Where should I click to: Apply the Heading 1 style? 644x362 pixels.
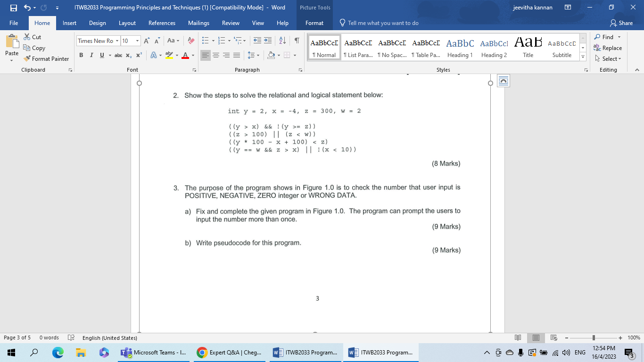pyautogui.click(x=460, y=48)
